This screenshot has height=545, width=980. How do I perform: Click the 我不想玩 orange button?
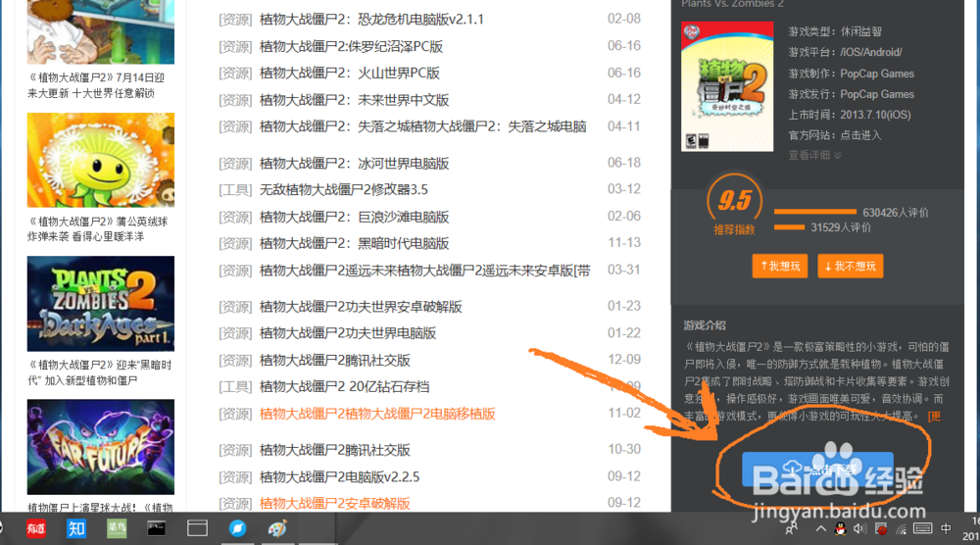[850, 267]
